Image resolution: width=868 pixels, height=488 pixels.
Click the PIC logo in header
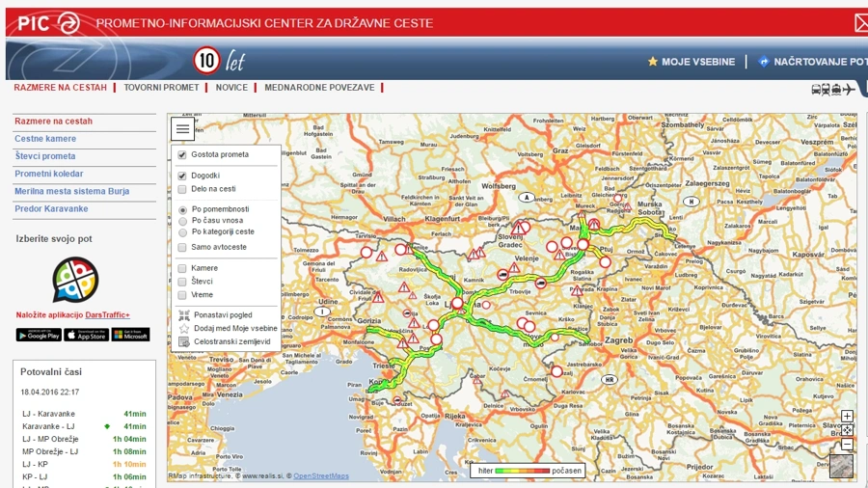48,23
